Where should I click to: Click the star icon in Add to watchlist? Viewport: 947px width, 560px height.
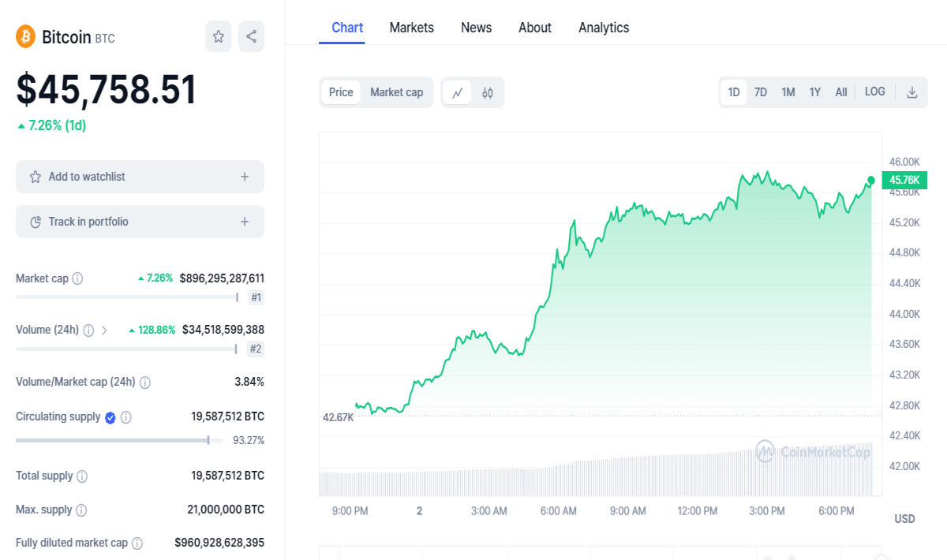[36, 177]
